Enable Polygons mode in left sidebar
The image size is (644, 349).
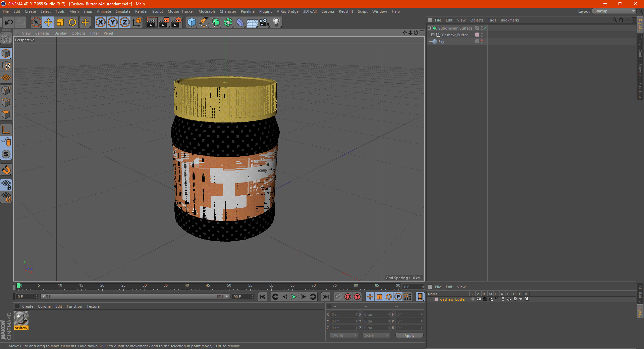tap(6, 115)
